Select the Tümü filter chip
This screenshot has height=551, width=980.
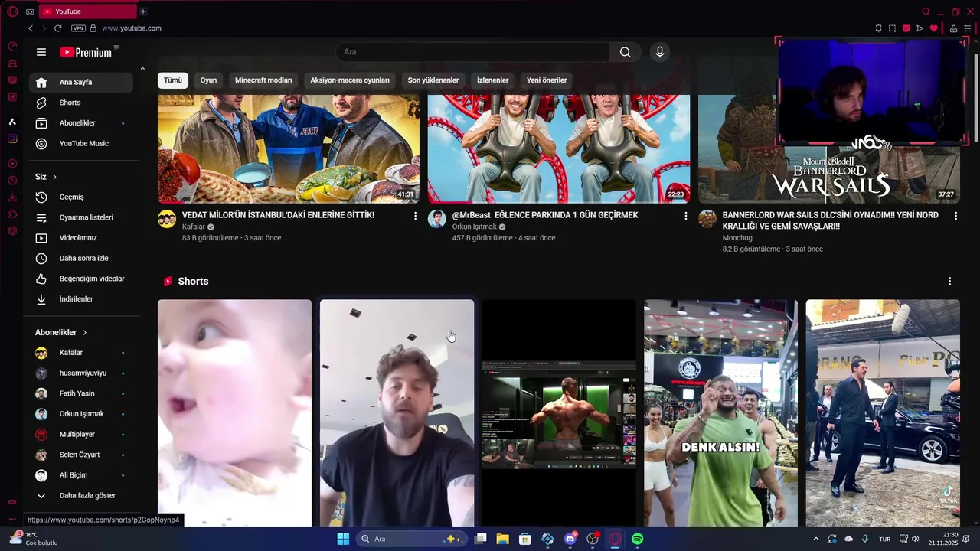(x=173, y=80)
